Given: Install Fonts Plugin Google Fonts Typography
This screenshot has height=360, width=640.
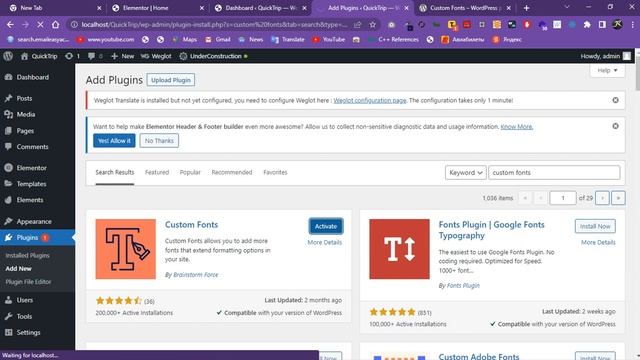Looking at the screenshot, I should click(x=595, y=226).
